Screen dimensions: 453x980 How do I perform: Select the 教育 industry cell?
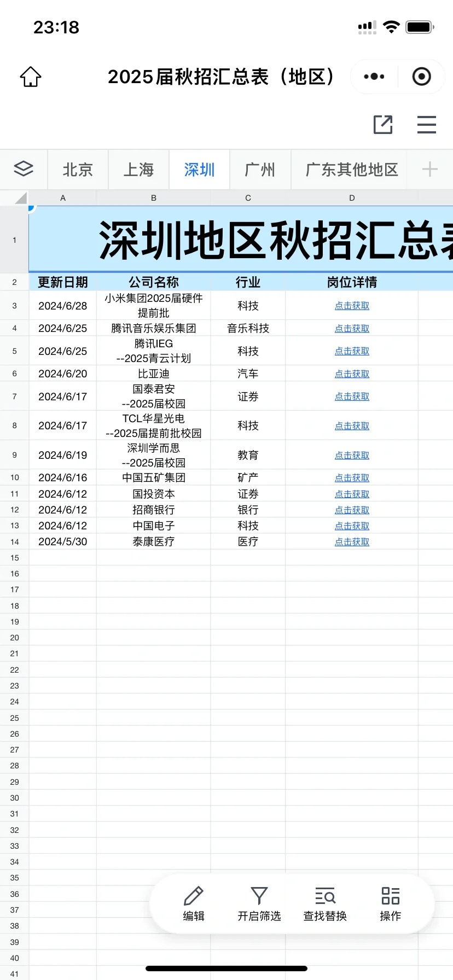pos(248,455)
